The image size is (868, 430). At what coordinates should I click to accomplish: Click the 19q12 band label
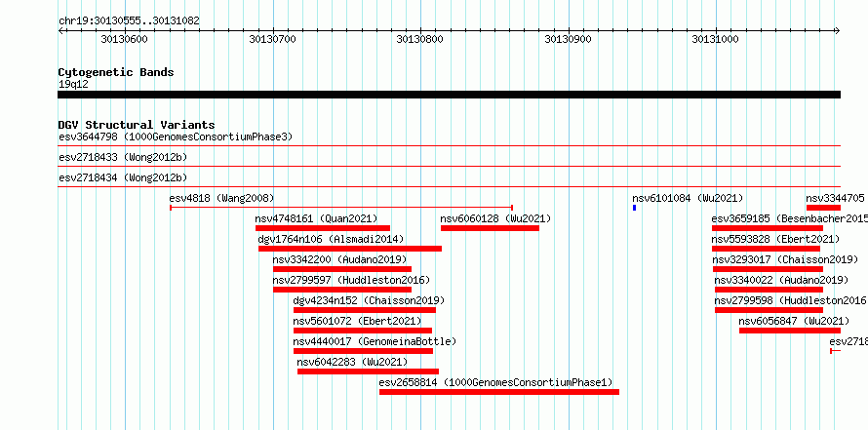(73, 84)
